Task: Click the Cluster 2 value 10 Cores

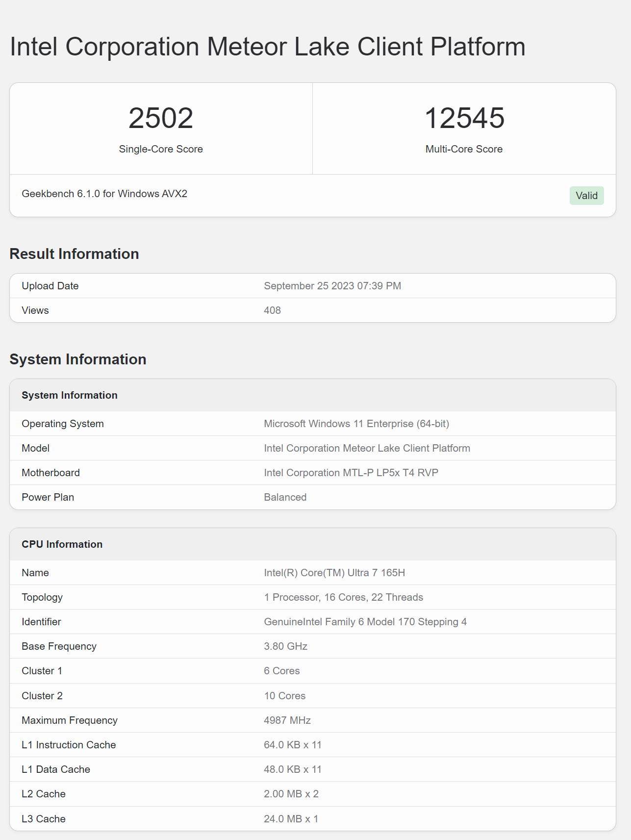Action: coord(284,696)
